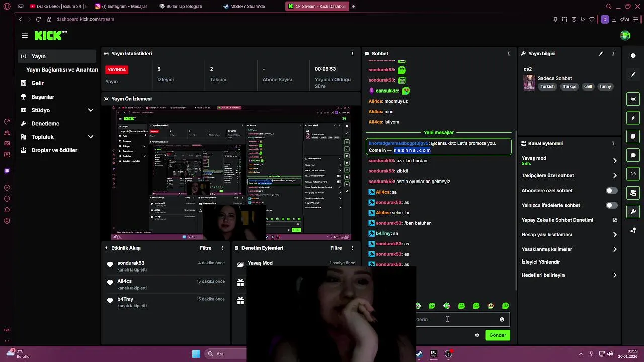The height and width of the screenshot is (362, 644).
Task: Toggle the stream preview panel icon
Action: click(x=633, y=99)
